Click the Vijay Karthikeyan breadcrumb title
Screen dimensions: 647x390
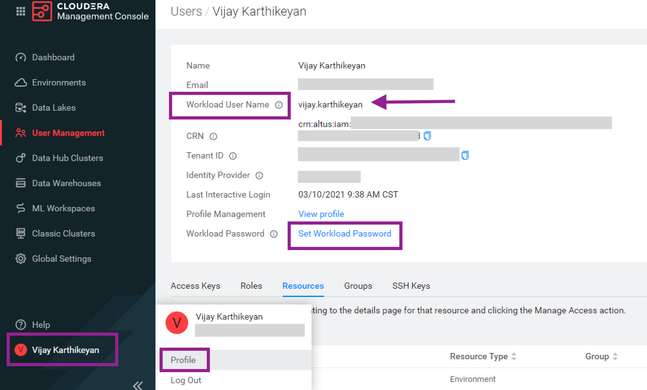(x=259, y=12)
